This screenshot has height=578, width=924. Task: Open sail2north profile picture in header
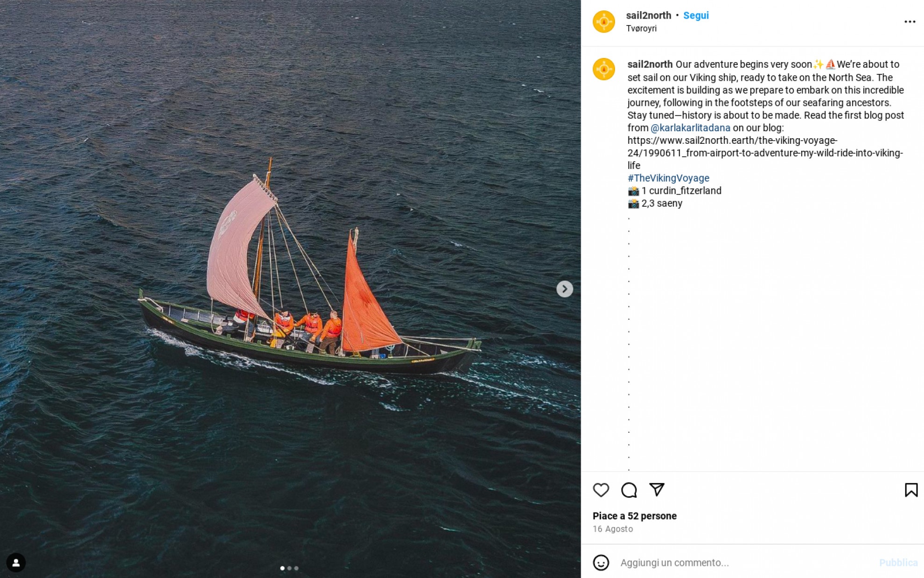point(604,21)
